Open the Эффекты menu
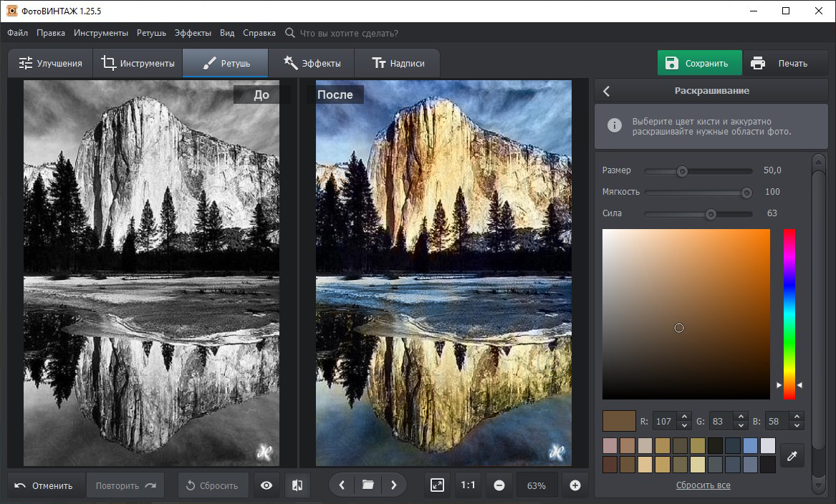The height and width of the screenshot is (504, 836). click(192, 33)
